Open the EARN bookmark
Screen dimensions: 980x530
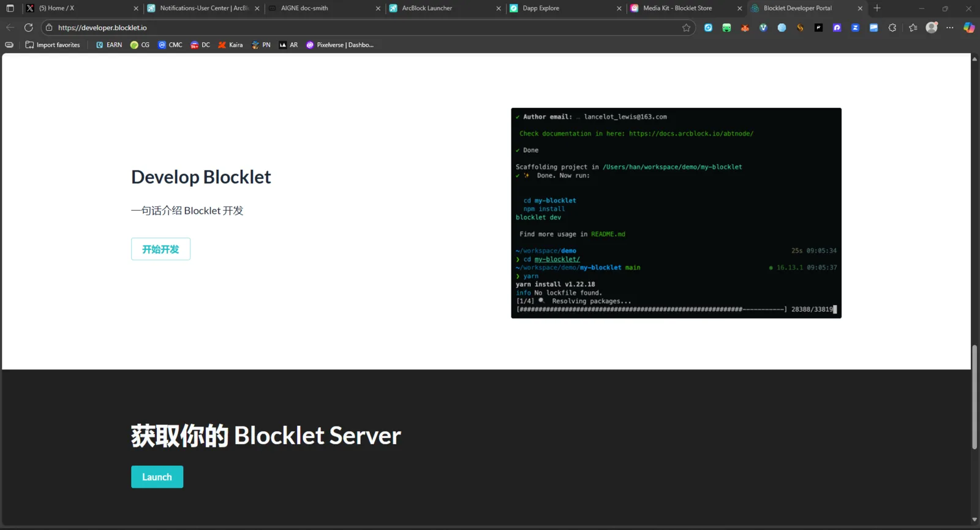click(109, 45)
